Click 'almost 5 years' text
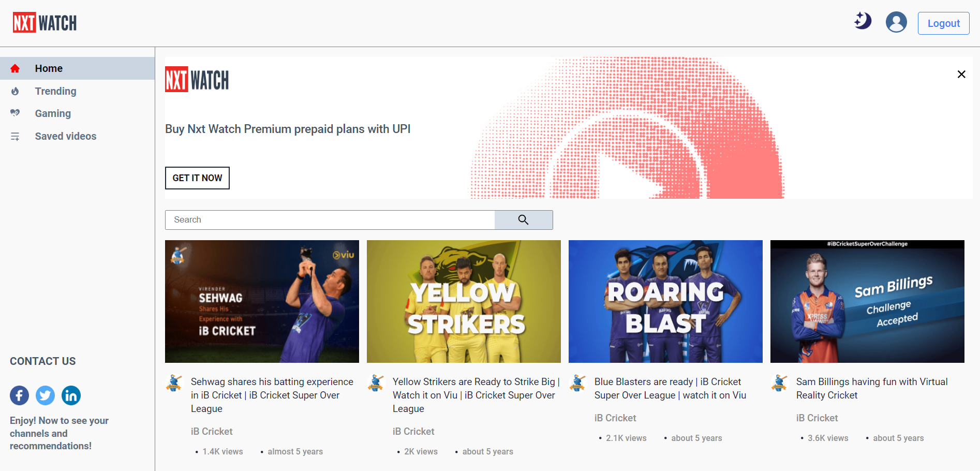 click(x=295, y=452)
